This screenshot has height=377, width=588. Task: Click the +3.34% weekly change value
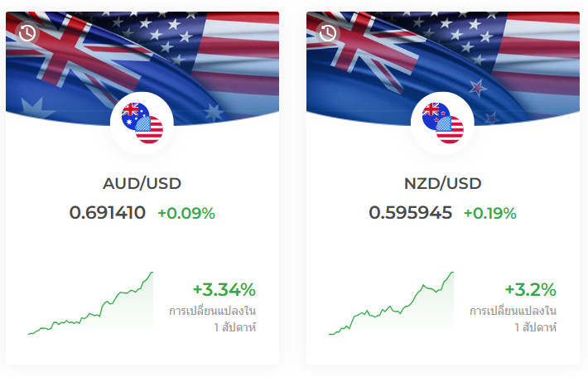224,290
